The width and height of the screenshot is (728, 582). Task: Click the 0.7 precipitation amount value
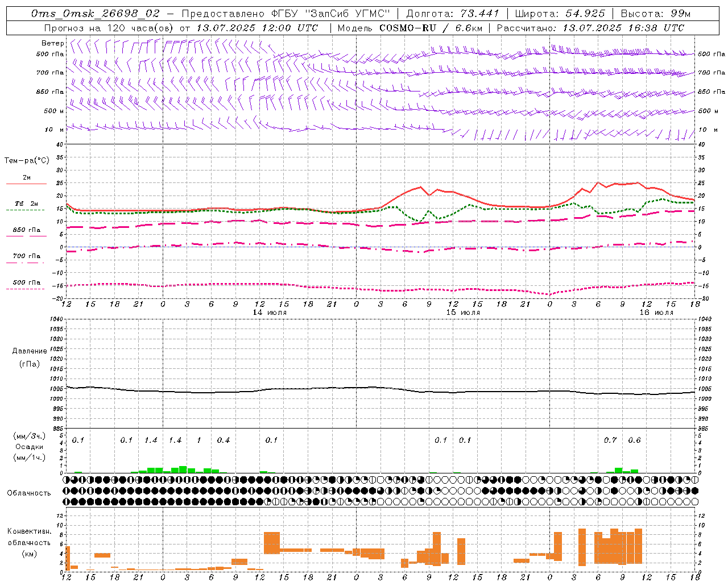coord(610,440)
